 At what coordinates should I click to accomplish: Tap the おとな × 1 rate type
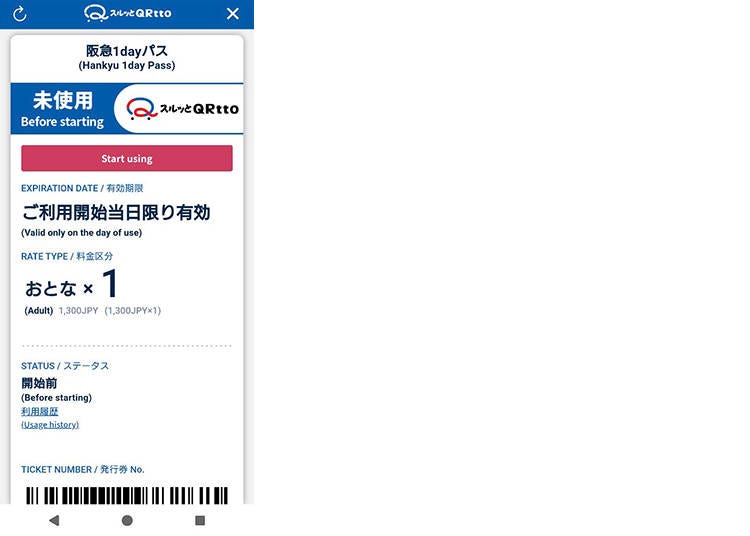pos(71,284)
